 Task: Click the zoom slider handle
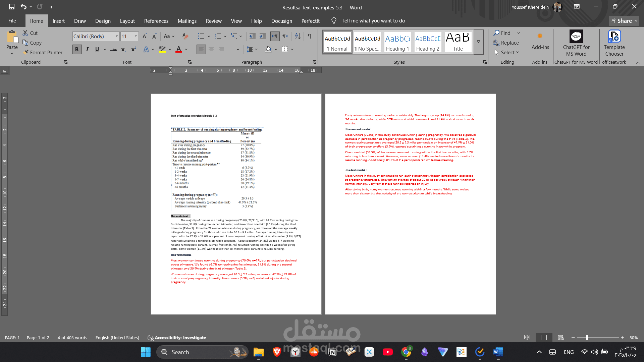point(587,338)
